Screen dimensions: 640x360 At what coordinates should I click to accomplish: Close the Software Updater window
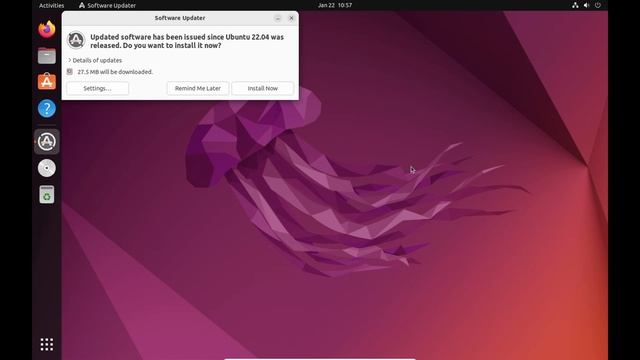(x=291, y=18)
